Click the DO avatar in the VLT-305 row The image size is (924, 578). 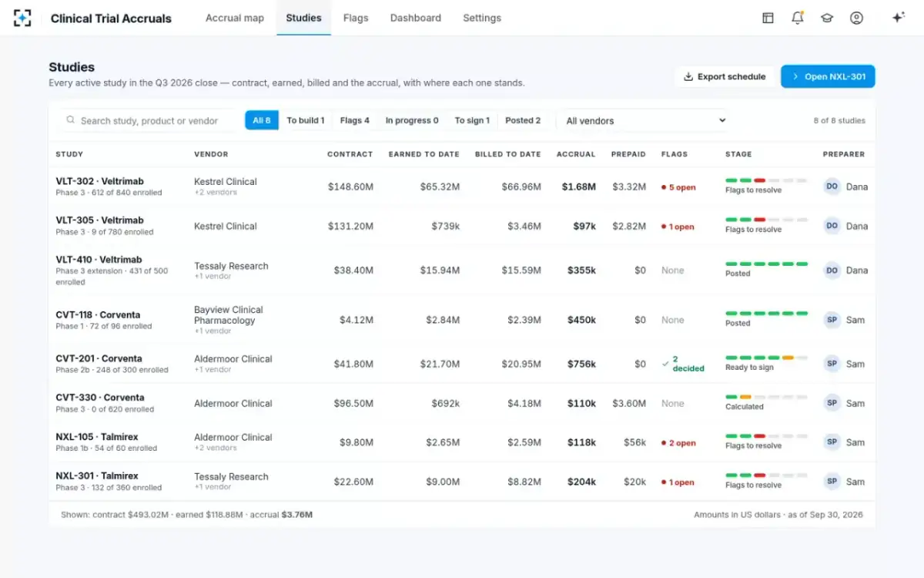(832, 226)
